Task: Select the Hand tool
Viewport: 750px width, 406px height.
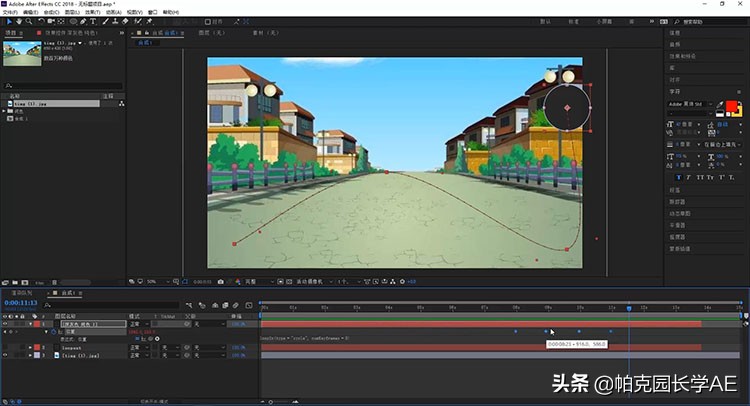Action: click(19, 22)
